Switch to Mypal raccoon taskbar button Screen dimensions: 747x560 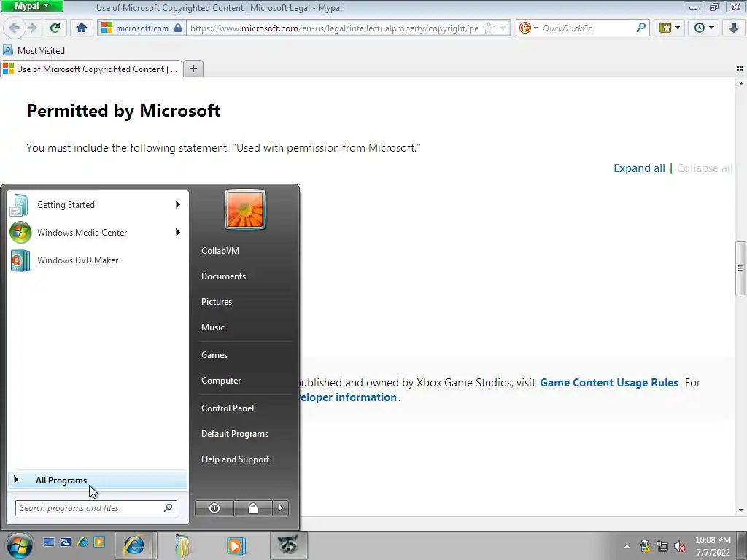pos(288,545)
